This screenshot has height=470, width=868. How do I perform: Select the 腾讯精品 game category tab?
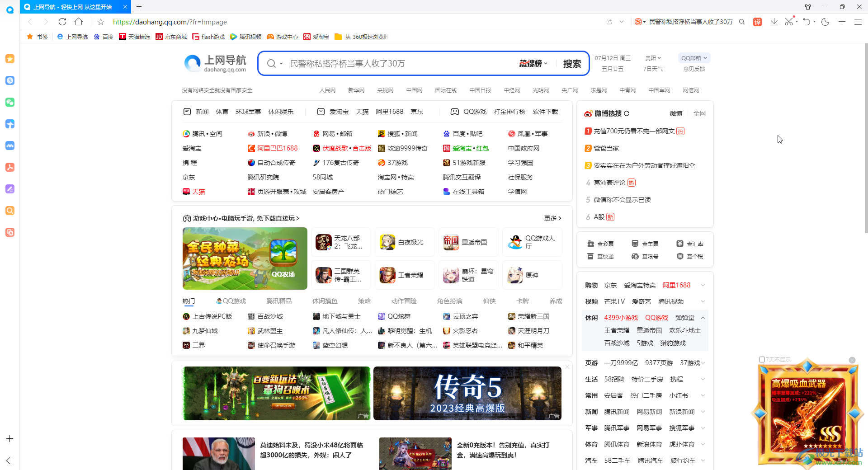pyautogui.click(x=279, y=301)
